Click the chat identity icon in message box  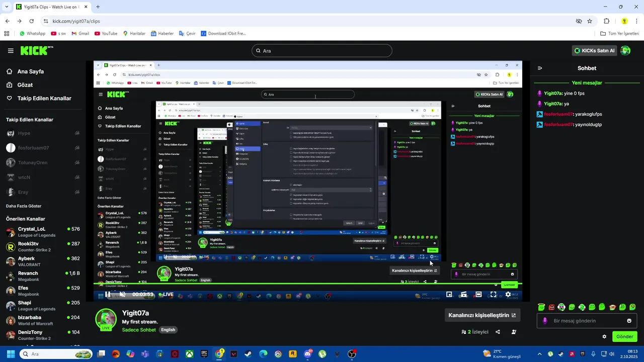(x=545, y=321)
